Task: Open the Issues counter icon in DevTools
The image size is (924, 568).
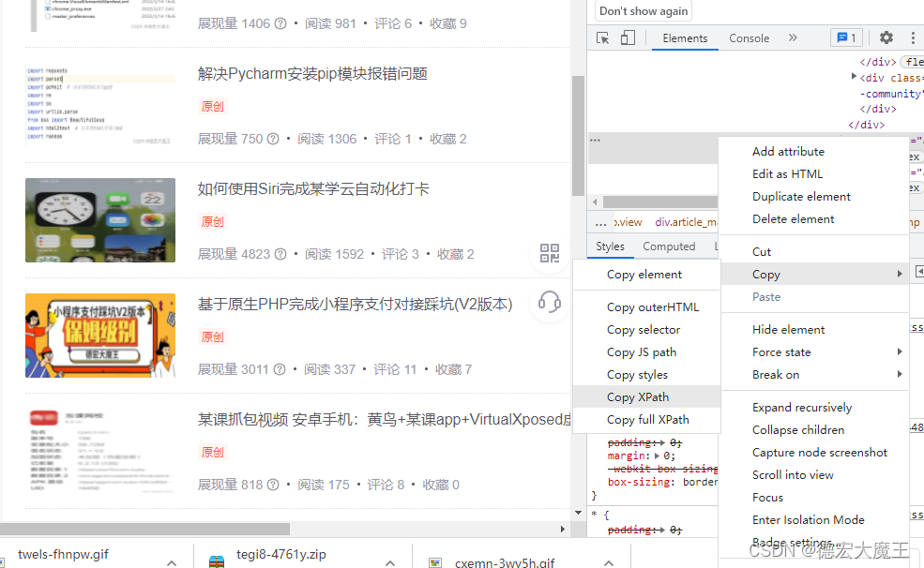Action: [x=845, y=37]
